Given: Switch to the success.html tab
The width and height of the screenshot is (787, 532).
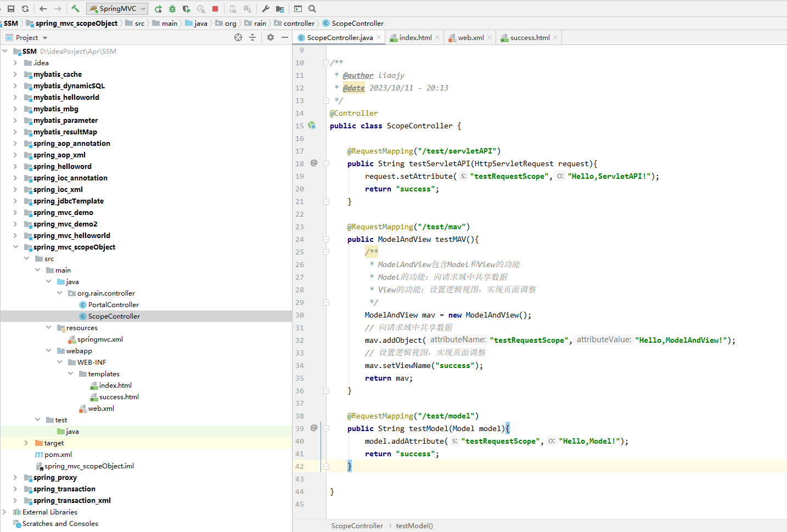Looking at the screenshot, I should 530,37.
